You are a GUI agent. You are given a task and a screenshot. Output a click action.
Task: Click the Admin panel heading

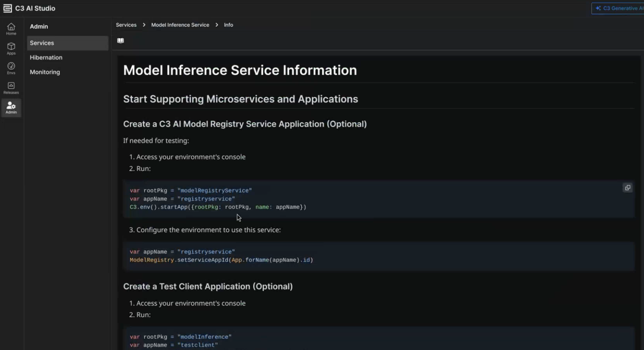click(39, 27)
